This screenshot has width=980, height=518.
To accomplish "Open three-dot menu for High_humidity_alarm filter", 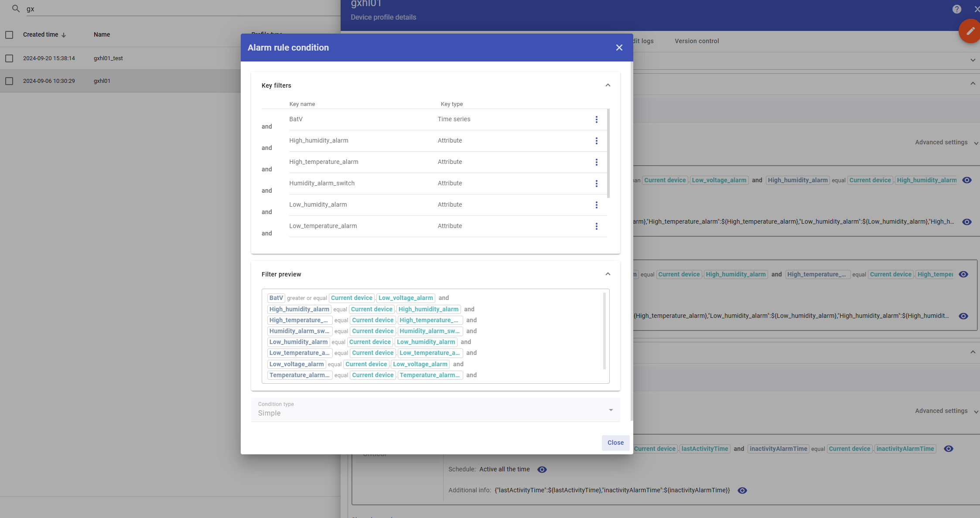I will click(x=596, y=141).
